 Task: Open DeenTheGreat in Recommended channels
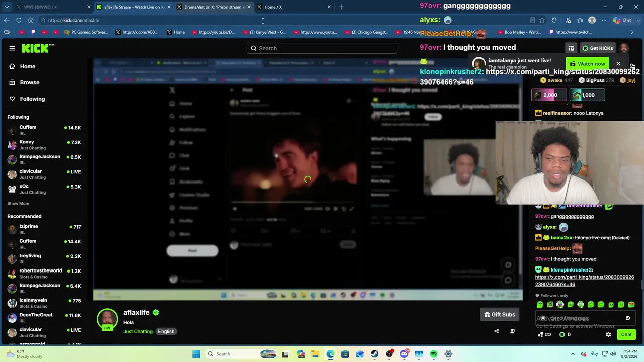coord(44,318)
